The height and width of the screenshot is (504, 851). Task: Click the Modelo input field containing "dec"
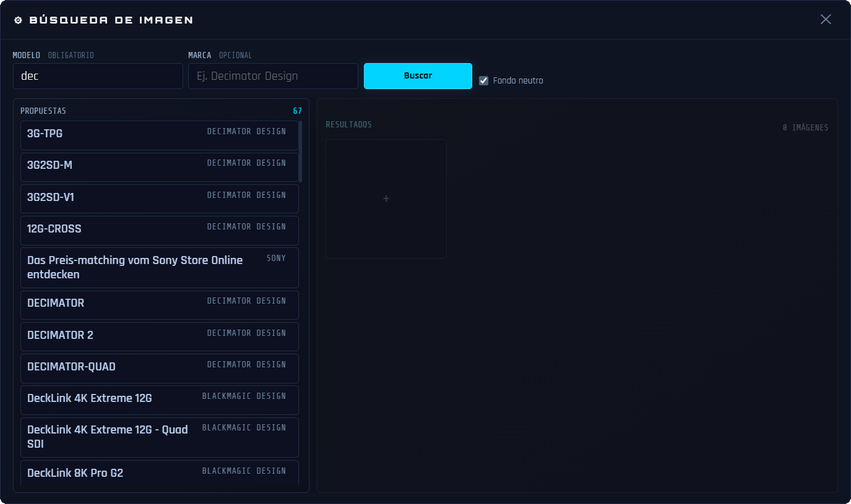coord(98,76)
